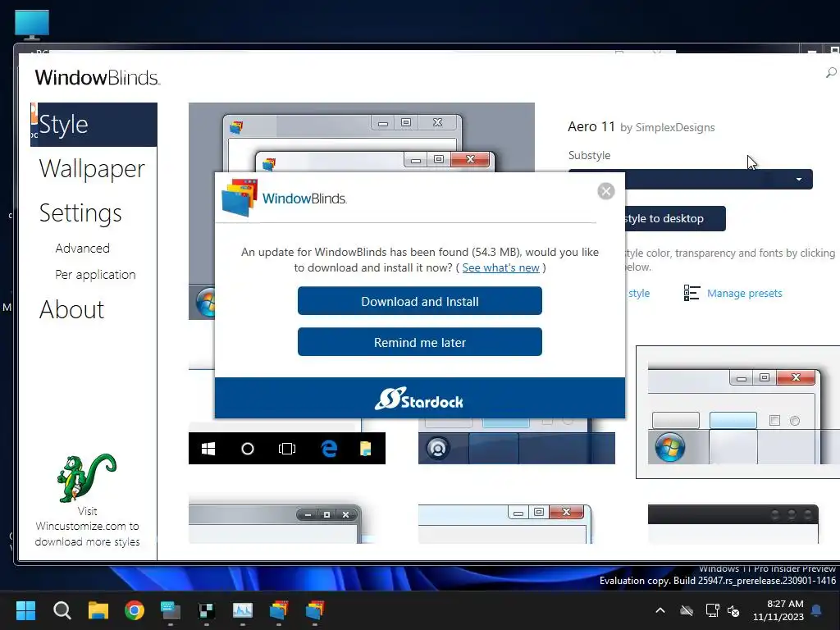
Task: Click the Stardock logo in dialog footer
Action: point(418,399)
